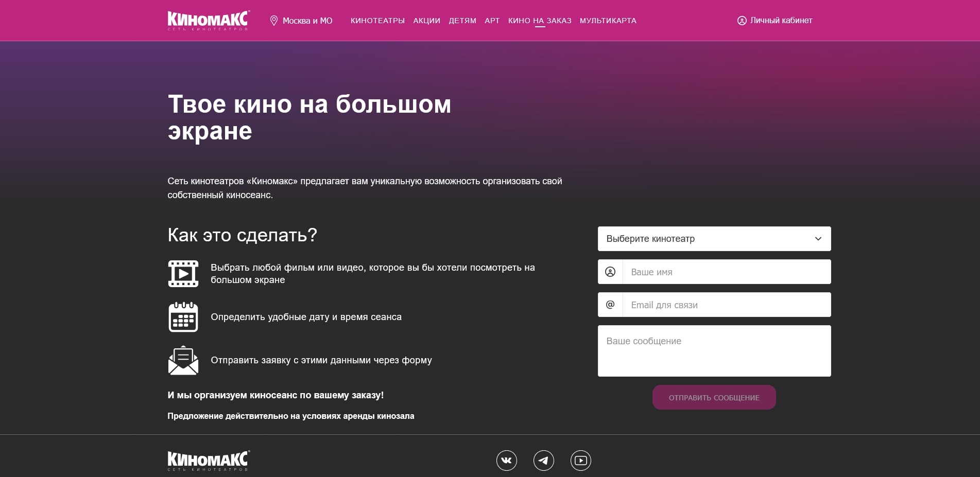Click the film strip icon
980x477 pixels.
pos(183,273)
